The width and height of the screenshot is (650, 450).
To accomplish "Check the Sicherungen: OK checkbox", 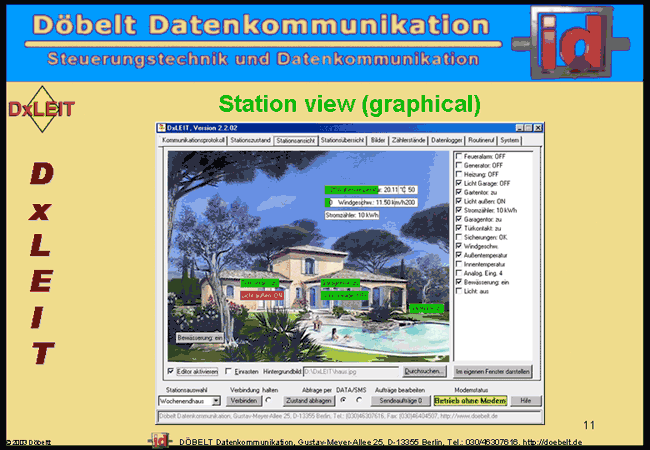I will click(x=459, y=237).
